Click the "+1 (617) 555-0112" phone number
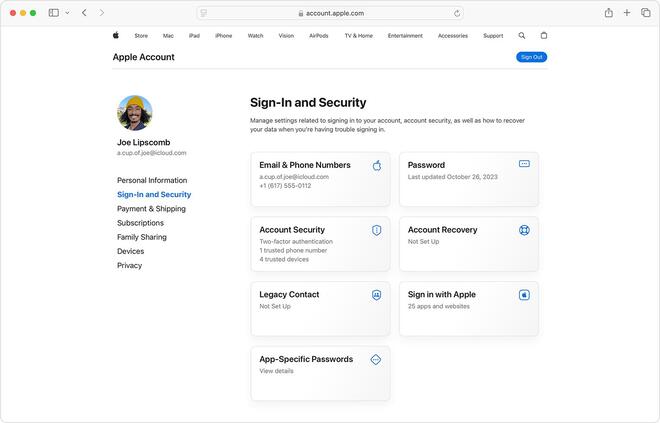660x423 pixels. 285,186
